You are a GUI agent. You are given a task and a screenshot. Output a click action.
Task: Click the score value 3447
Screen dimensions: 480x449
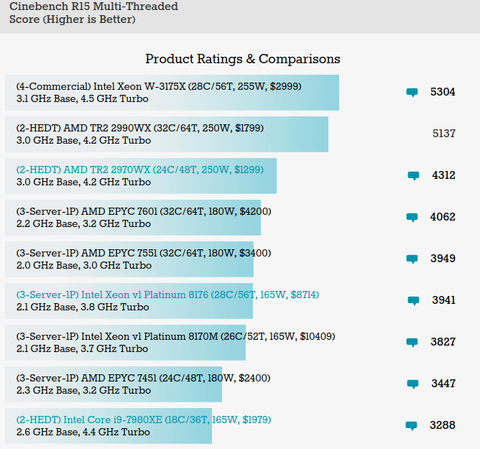(x=443, y=383)
